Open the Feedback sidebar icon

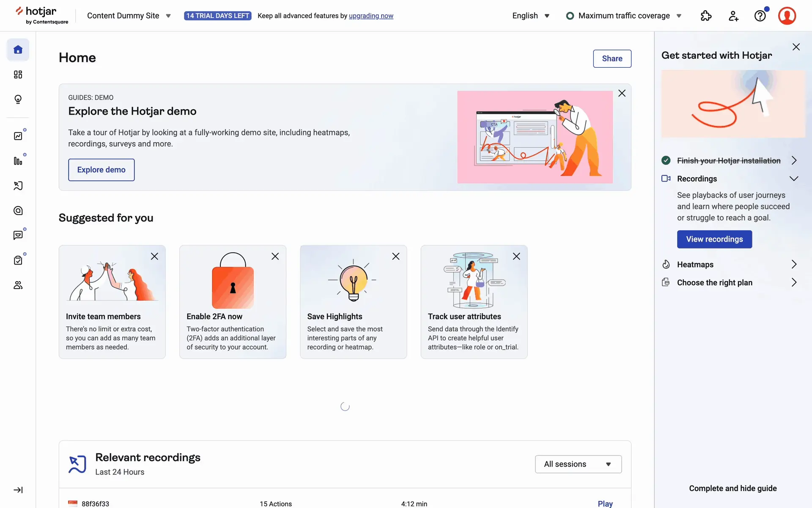(x=18, y=235)
